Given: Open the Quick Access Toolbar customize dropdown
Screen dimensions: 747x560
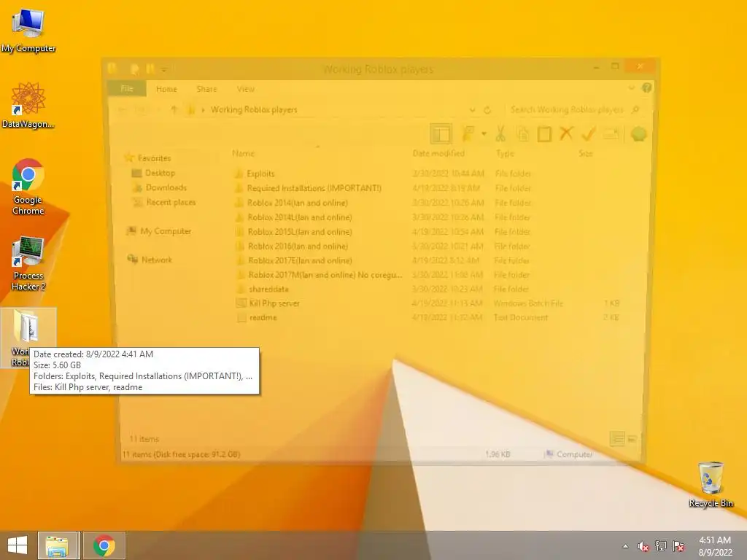Looking at the screenshot, I should pos(164,69).
